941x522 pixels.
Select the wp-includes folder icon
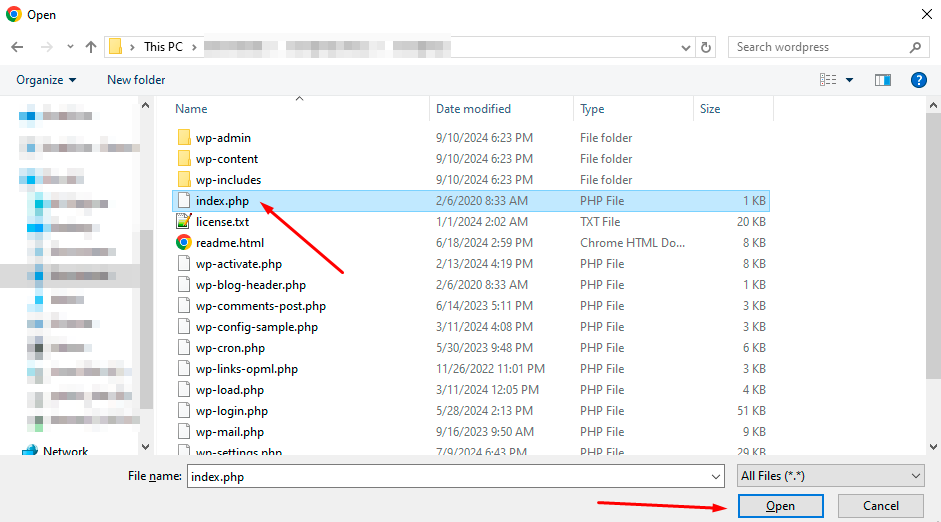tap(184, 179)
